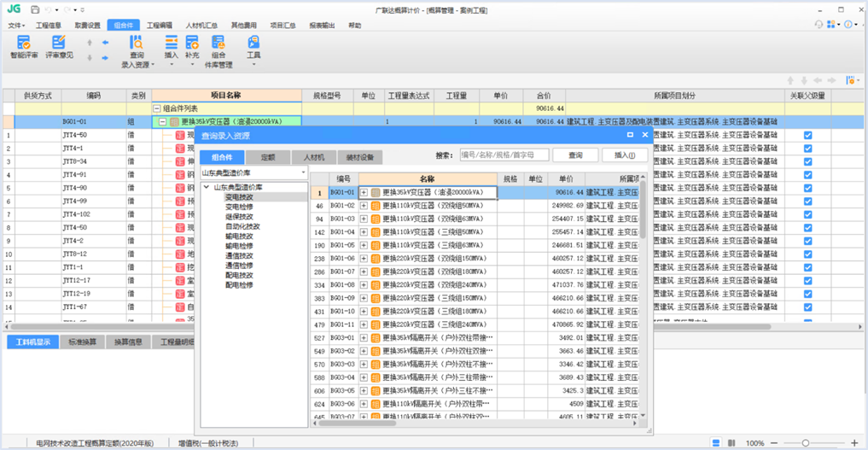Viewport: 868px width, 450px height.
Task: Switch to the 工程编辑 ribbon tab
Action: pos(159,26)
